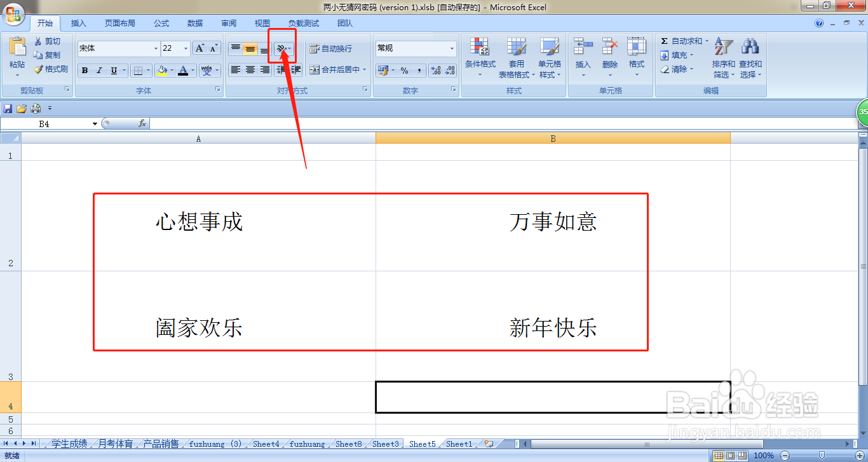The width and height of the screenshot is (868, 462).
Task: Click the Insert cells (插入) icon
Action: pyautogui.click(x=583, y=48)
